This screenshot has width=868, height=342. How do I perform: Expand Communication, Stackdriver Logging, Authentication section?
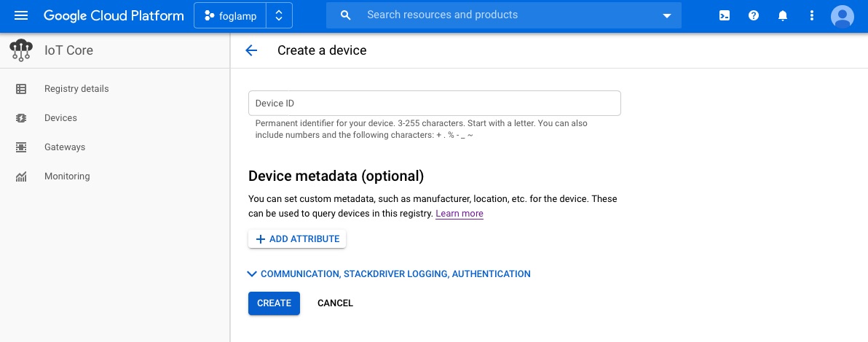[x=389, y=274]
